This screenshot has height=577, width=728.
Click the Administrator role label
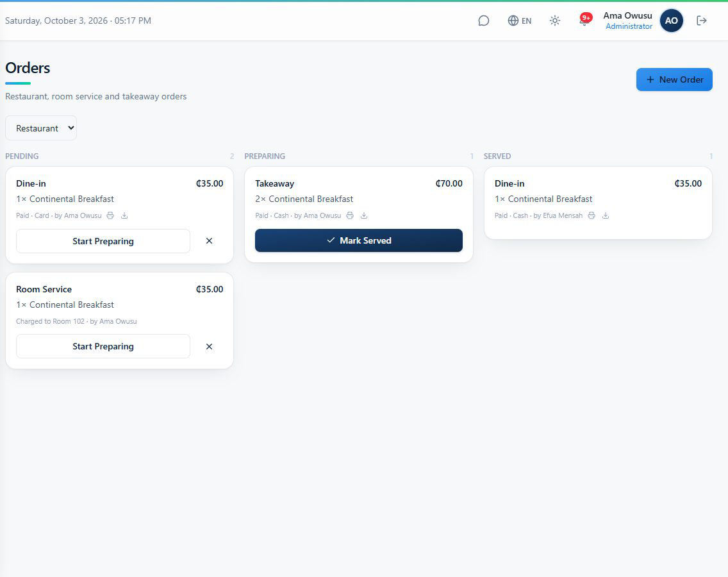coord(629,26)
